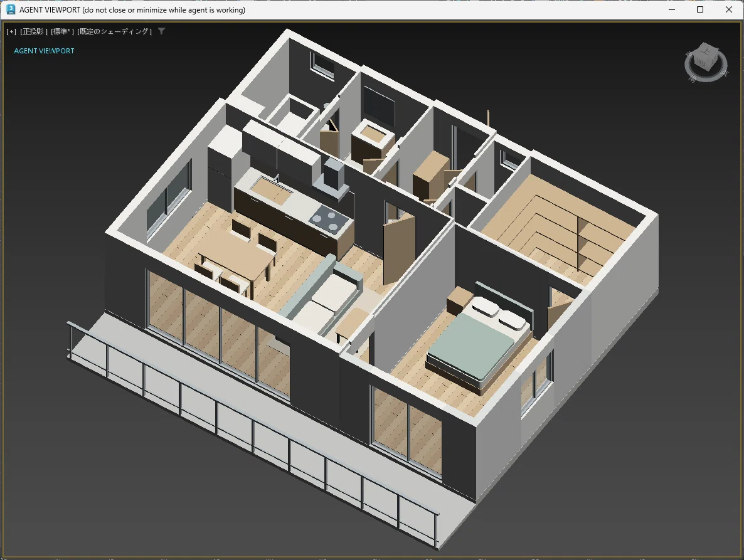Open the 既定のシェーディング shading menu

coord(115,31)
